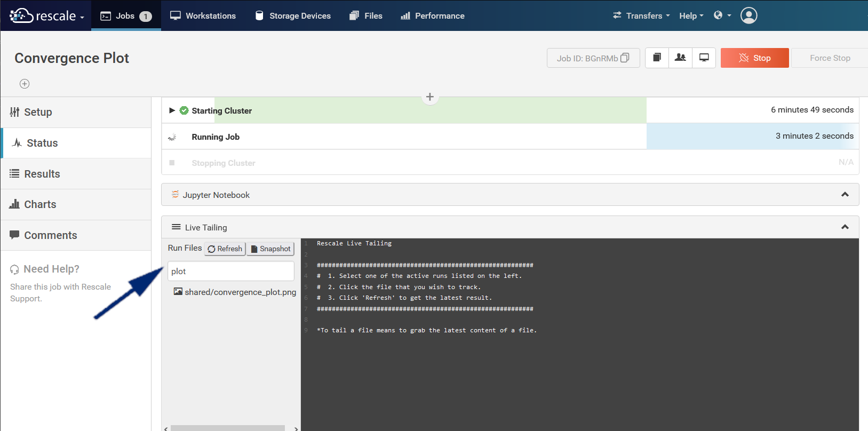Click the add tag plus circle icon

click(25, 84)
